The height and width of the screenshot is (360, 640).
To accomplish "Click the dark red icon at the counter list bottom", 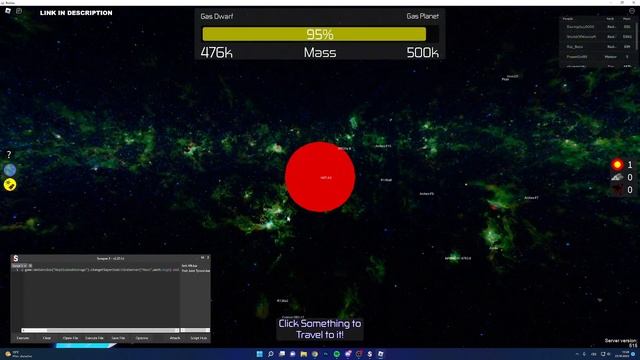I will point(617,190).
